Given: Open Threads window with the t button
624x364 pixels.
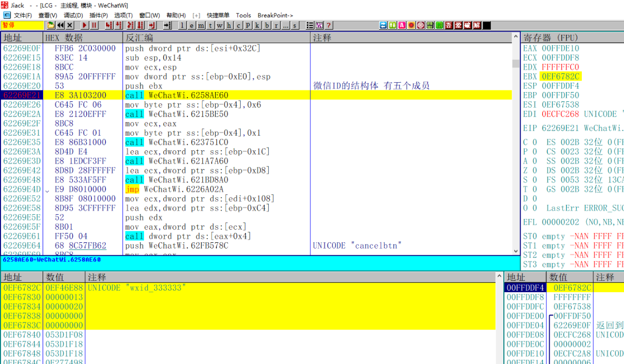Looking at the screenshot, I should click(x=210, y=25).
